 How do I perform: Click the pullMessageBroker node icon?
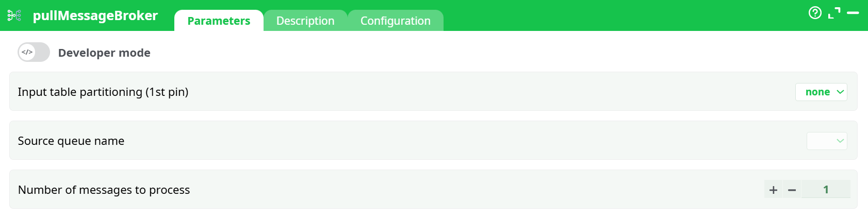point(14,15)
